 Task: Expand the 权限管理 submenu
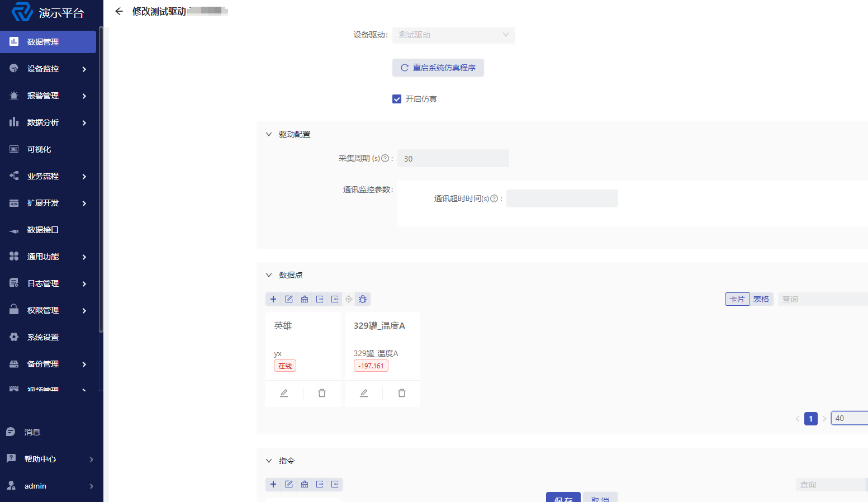click(x=84, y=310)
